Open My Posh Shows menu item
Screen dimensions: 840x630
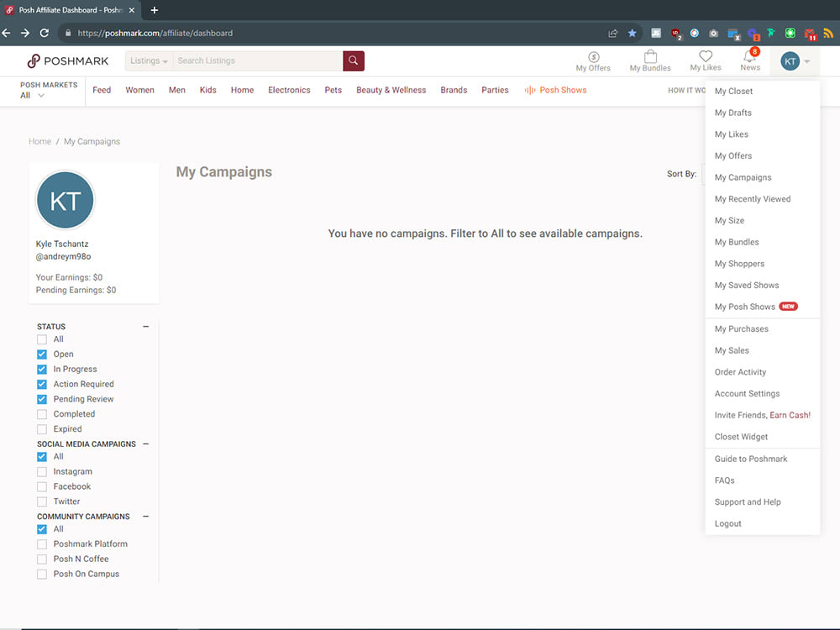744,307
